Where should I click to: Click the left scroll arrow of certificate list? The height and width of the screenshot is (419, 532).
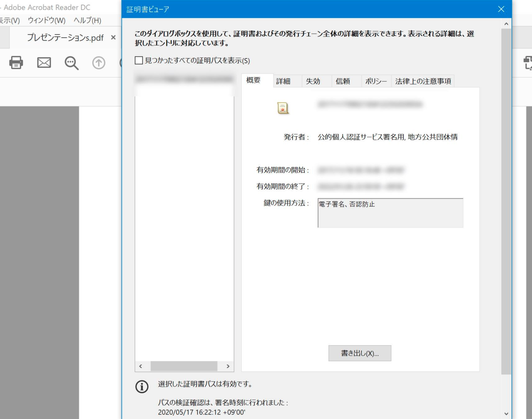tap(141, 366)
